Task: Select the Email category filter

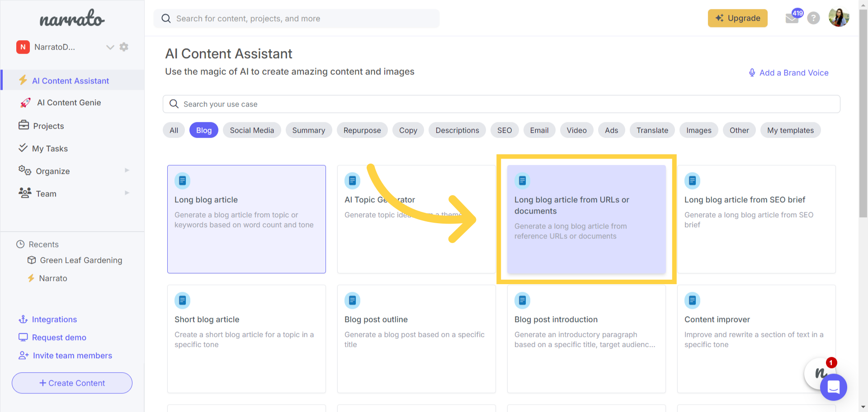Action: (x=539, y=130)
